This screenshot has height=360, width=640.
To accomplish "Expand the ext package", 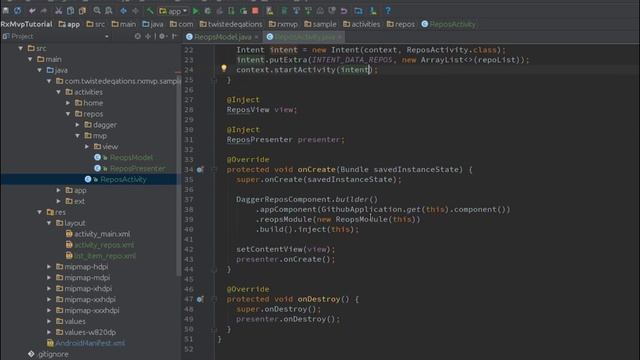I will pos(59,201).
